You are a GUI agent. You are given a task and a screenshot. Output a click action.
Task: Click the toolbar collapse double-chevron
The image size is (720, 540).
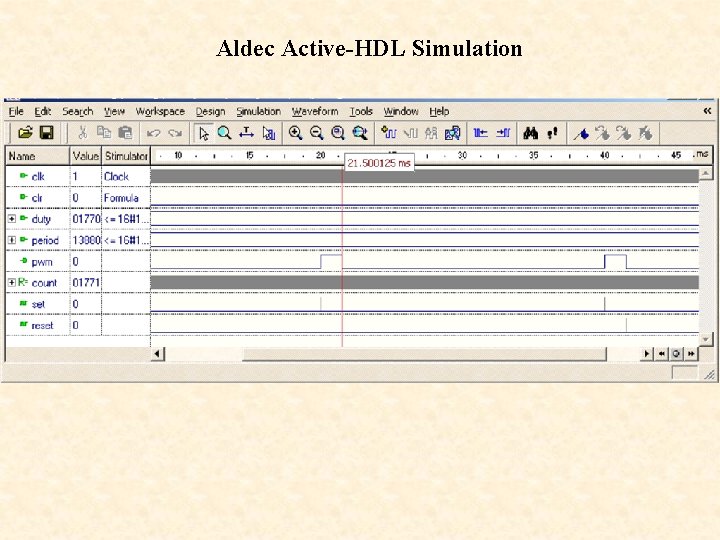[708, 111]
